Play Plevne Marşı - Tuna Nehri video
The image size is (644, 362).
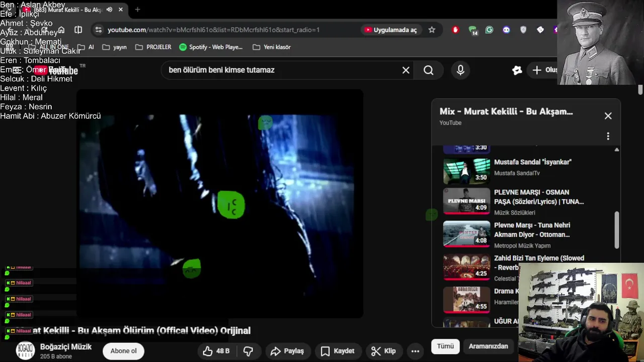(x=532, y=230)
